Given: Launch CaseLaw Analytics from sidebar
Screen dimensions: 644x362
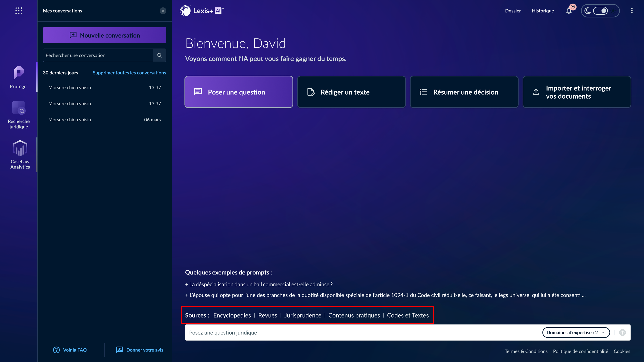Looking at the screenshot, I should point(20,155).
